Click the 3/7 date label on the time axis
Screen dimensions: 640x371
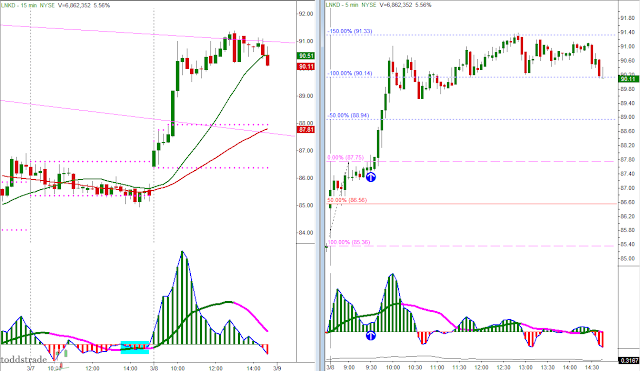(x=31, y=368)
